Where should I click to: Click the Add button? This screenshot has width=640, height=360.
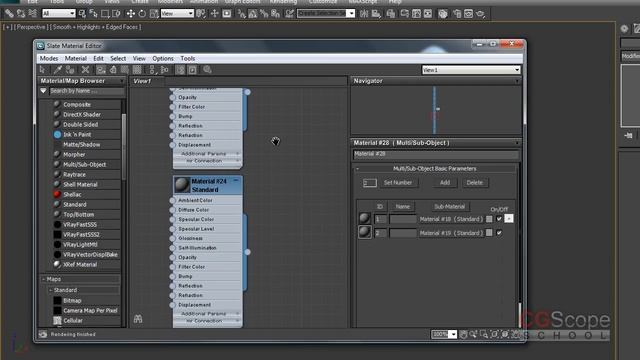[x=445, y=182]
